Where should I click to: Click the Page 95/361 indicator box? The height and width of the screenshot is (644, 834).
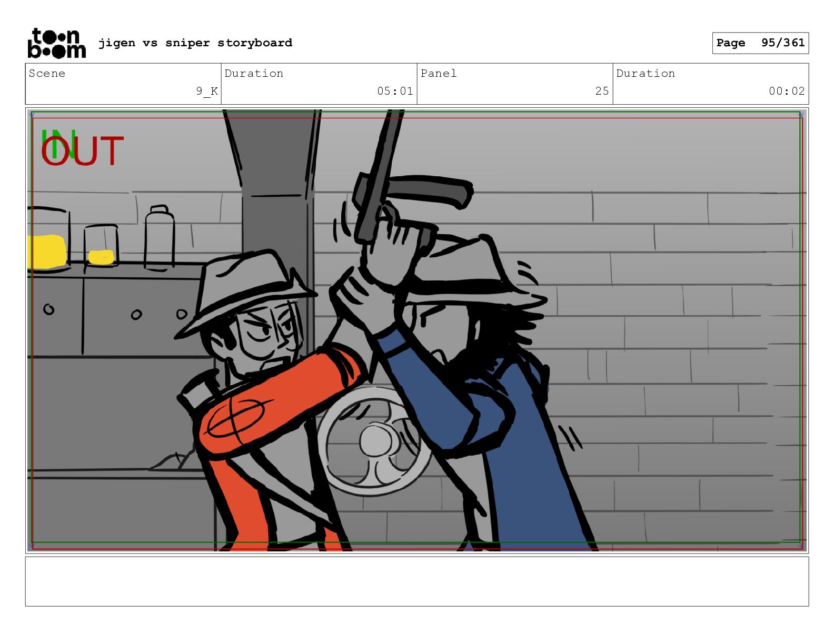pyautogui.click(x=760, y=43)
